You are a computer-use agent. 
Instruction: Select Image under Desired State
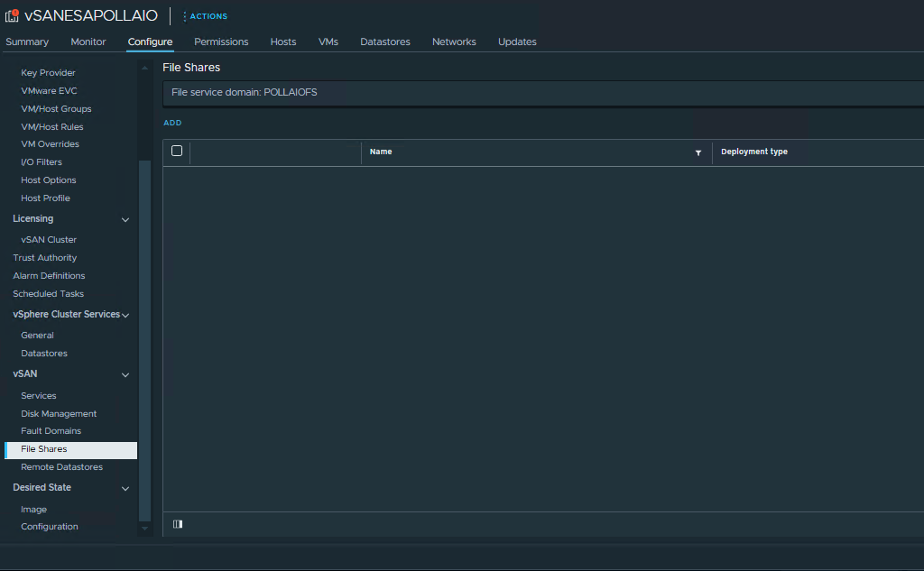coord(33,509)
